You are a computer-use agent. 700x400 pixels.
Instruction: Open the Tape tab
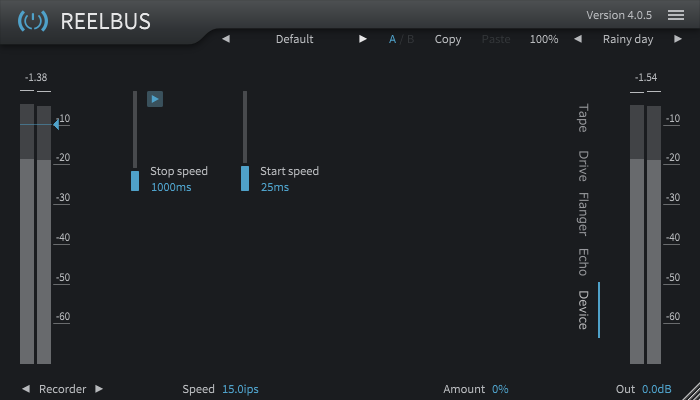[x=583, y=117]
